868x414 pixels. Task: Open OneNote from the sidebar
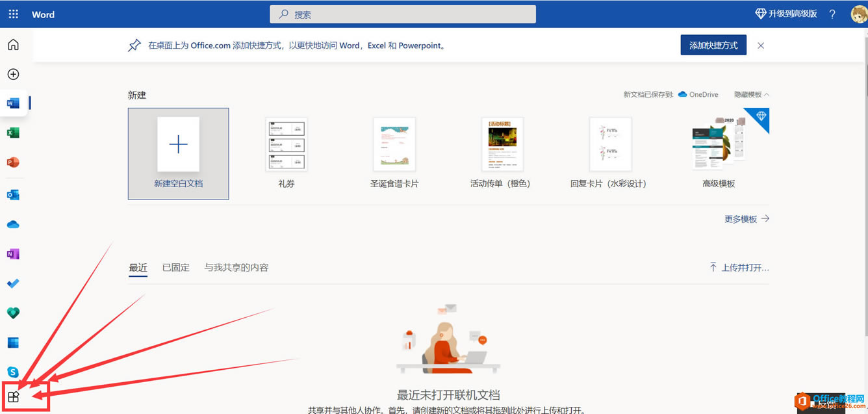click(13, 254)
